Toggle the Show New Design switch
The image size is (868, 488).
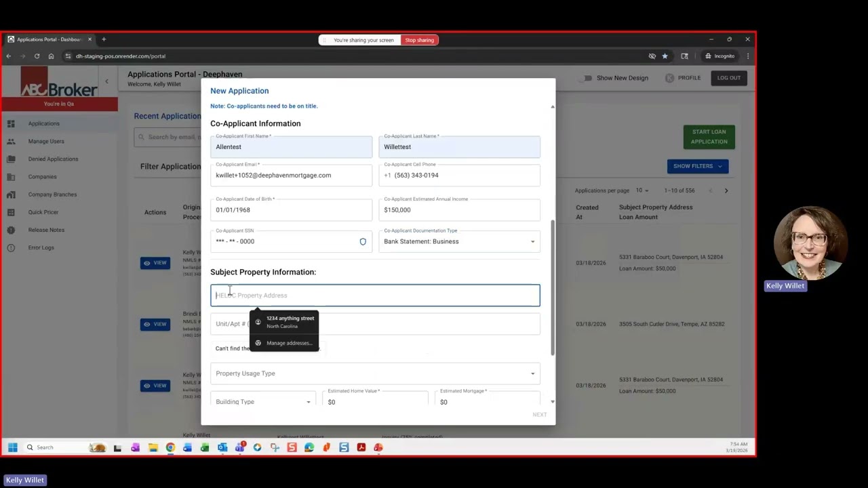click(x=586, y=78)
